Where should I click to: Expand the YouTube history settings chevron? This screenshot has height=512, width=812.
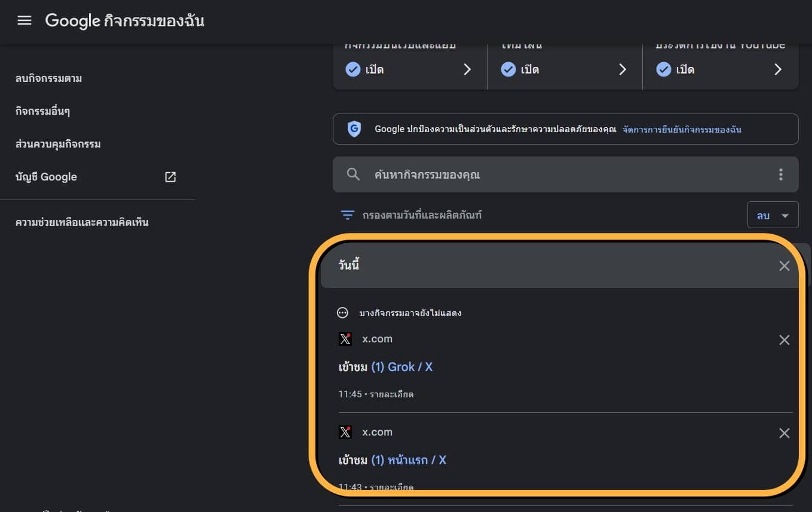pos(778,70)
